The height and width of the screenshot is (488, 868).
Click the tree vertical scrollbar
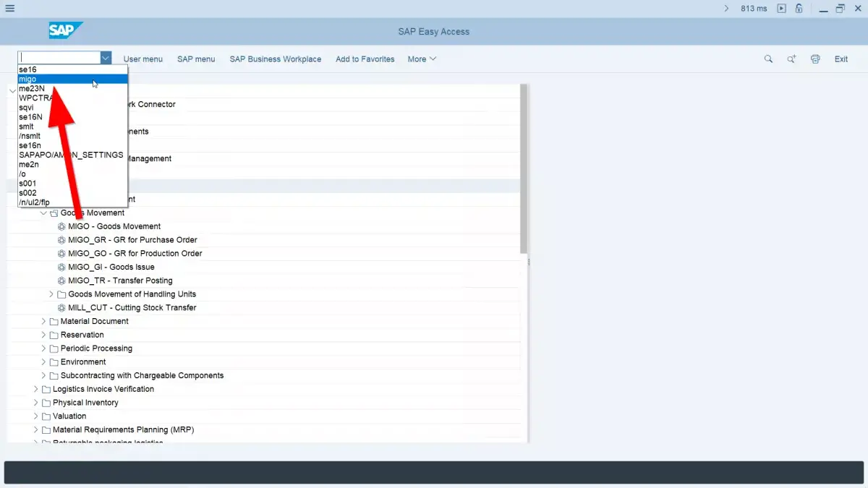pos(524,168)
